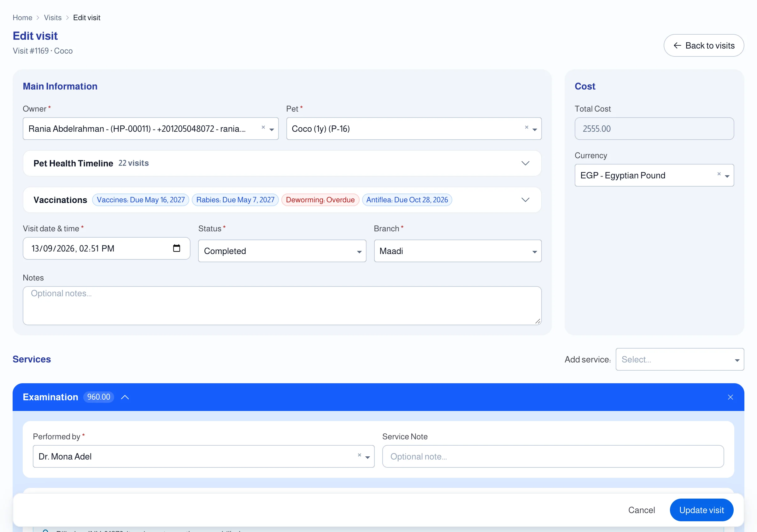
Task: Click the Total Cost field
Action: (654, 129)
